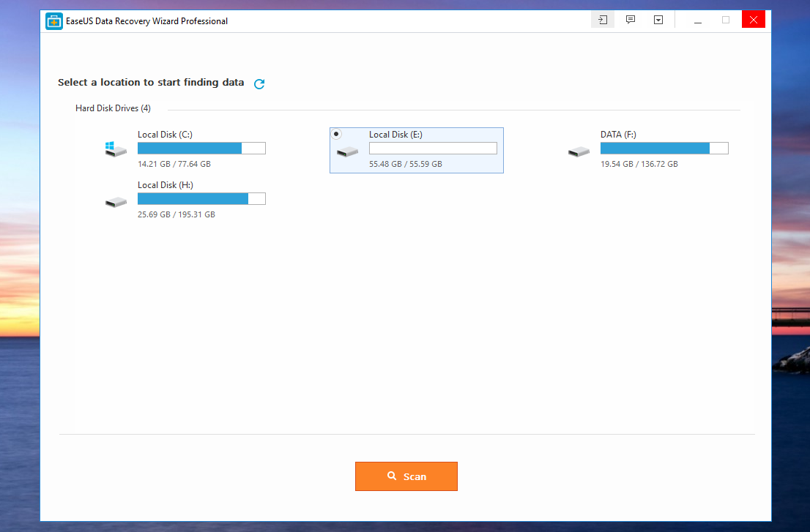810x532 pixels.
Task: Select the Local Disk (H:) label
Action: (166, 185)
